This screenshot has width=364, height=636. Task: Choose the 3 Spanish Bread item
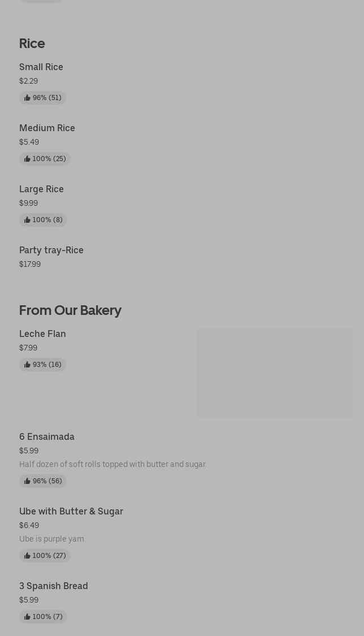tap(54, 586)
